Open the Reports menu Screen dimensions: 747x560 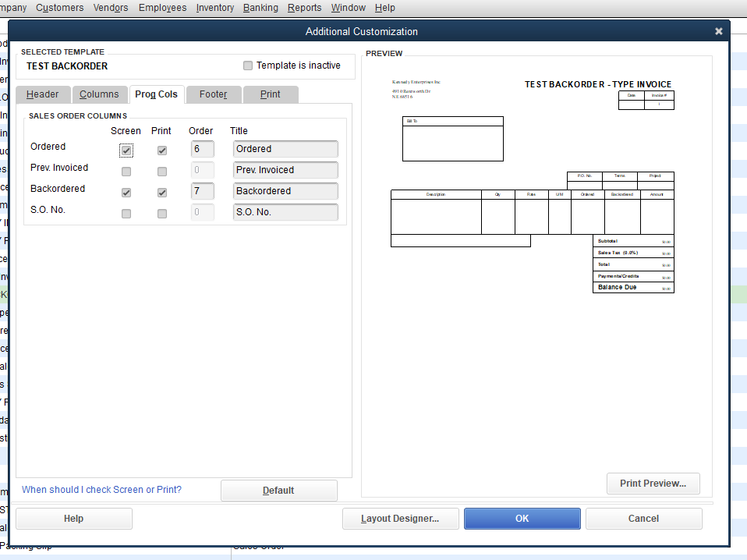304,8
